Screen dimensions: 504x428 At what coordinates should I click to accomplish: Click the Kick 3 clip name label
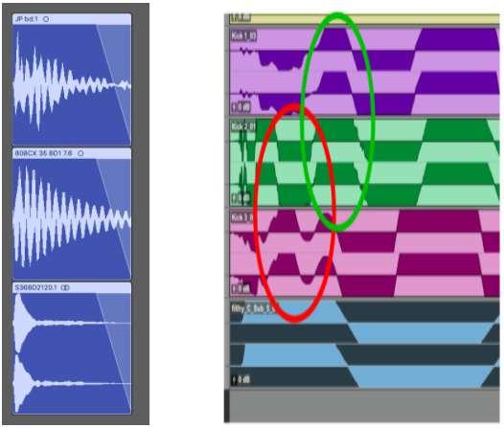coord(242,217)
